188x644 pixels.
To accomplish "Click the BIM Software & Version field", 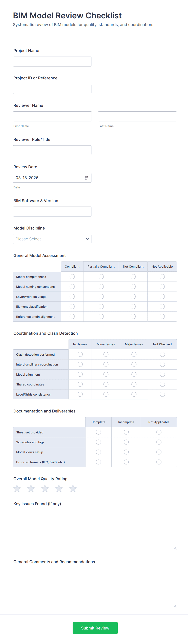I will tap(52, 212).
